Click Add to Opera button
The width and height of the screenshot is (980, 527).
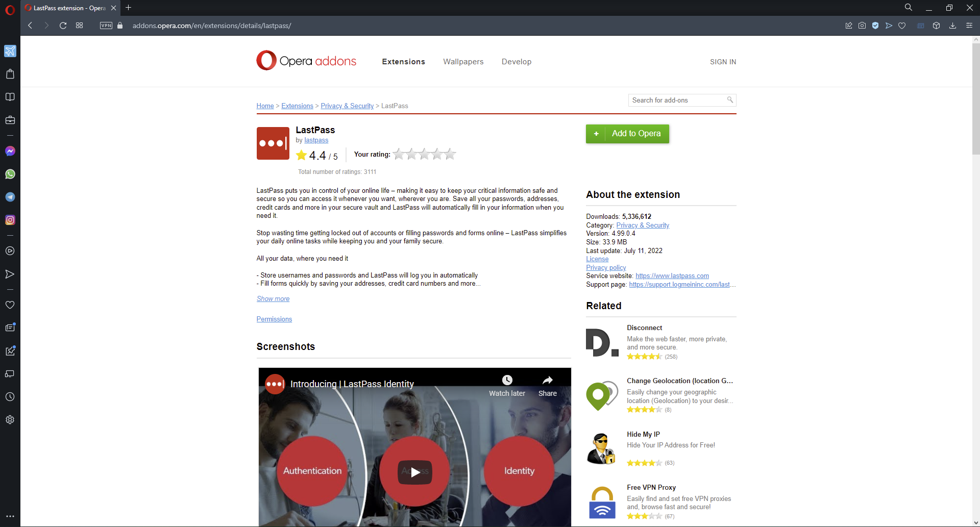tap(627, 134)
